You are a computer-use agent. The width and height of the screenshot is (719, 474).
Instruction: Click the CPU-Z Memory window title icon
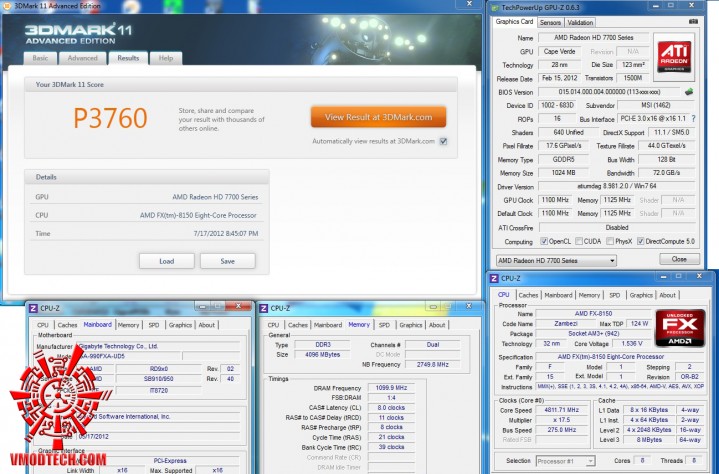(x=263, y=309)
